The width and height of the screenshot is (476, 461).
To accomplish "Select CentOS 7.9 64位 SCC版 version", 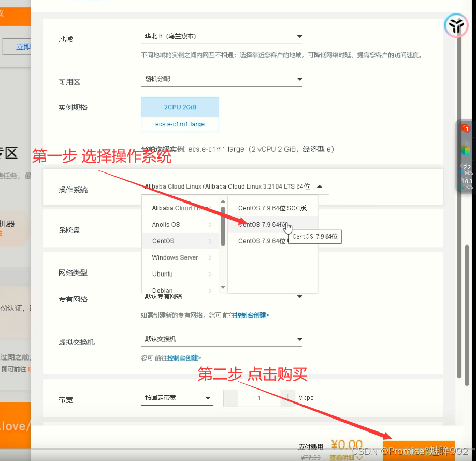I will (272, 208).
